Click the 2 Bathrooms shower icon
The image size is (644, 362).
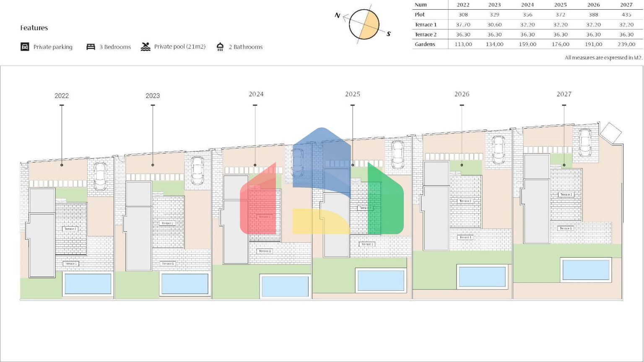click(x=220, y=47)
